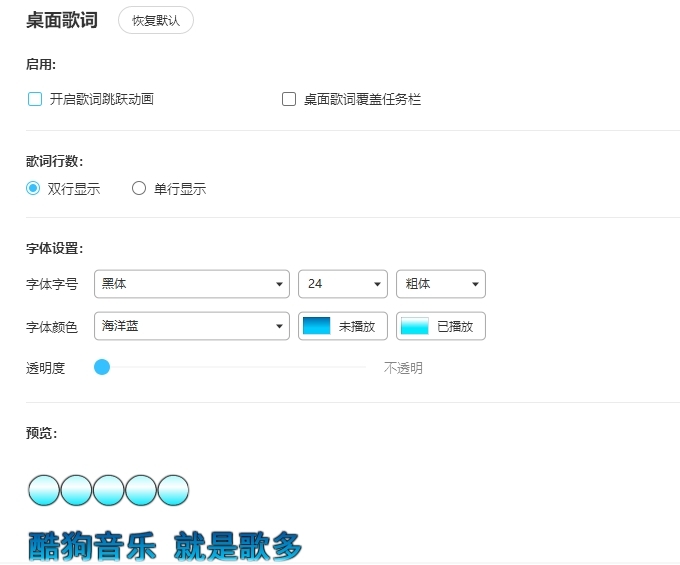The image size is (680, 565).
Task: Click the 酷狗音乐 就是歌多 preview text
Action: (x=165, y=546)
